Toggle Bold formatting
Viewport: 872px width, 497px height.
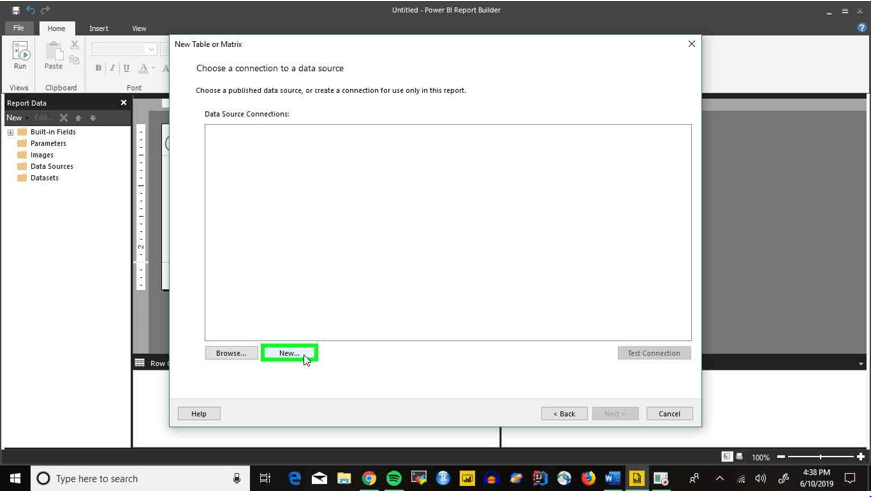click(98, 68)
